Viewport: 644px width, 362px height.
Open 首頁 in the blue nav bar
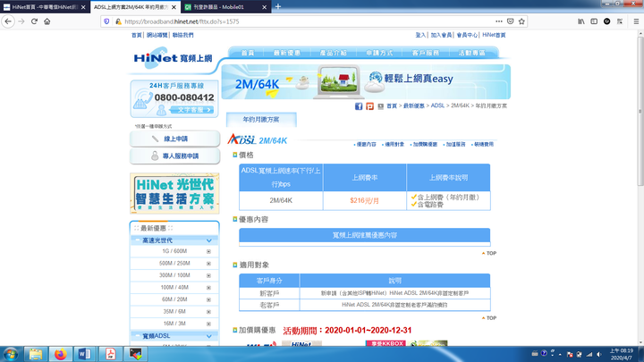click(x=248, y=53)
